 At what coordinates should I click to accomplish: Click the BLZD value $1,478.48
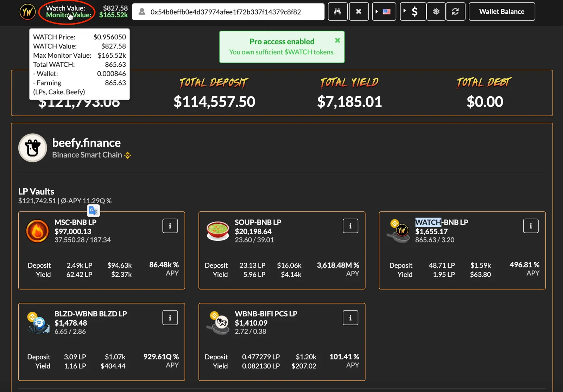point(71,323)
